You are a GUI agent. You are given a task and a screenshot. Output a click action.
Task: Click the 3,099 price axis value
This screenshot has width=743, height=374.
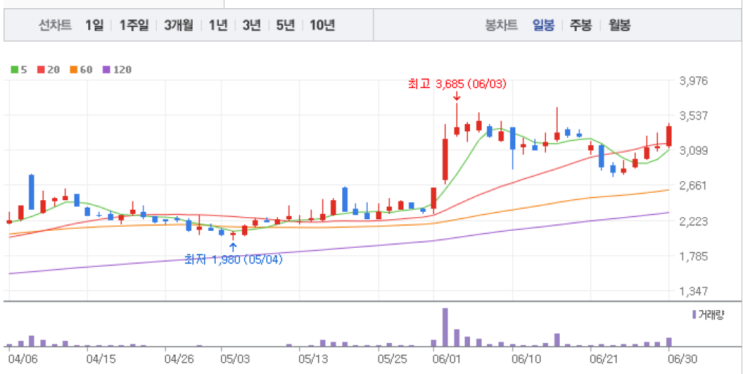(693, 151)
